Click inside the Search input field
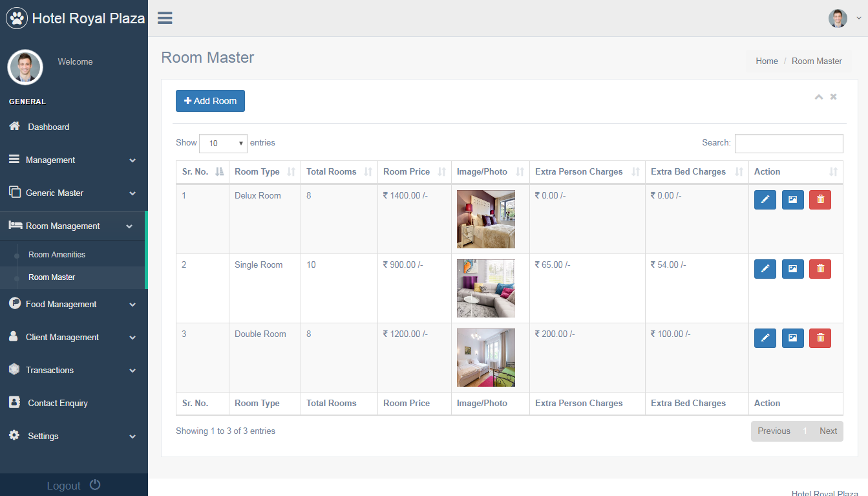 tap(789, 144)
